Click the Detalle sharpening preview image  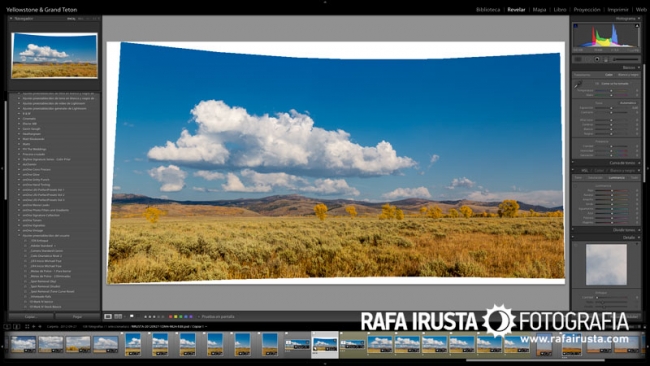pyautogui.click(x=606, y=264)
